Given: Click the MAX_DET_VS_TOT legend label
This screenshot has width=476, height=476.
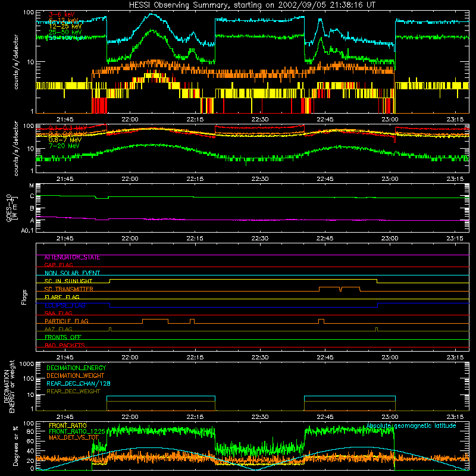Looking at the screenshot, I should [x=74, y=437].
